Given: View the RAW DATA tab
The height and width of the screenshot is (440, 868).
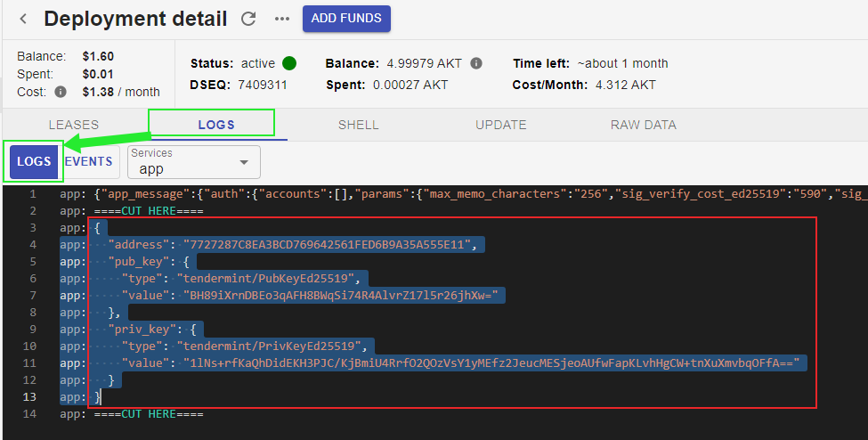Looking at the screenshot, I should [643, 125].
